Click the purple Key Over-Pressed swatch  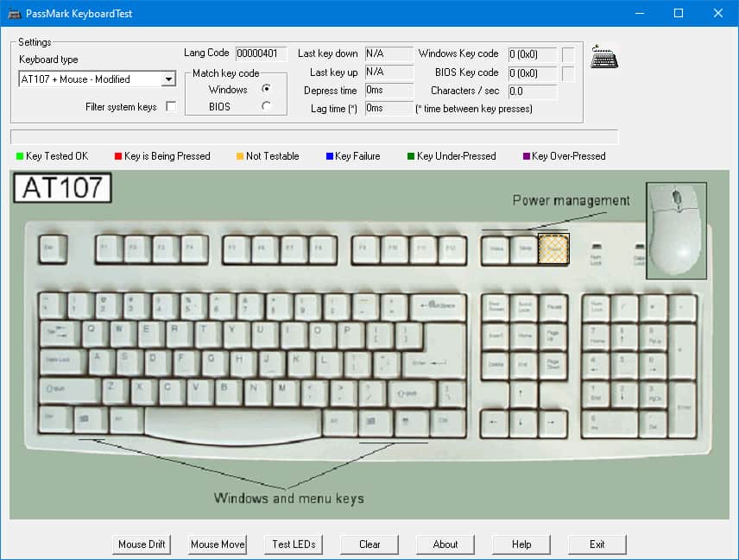click(527, 156)
